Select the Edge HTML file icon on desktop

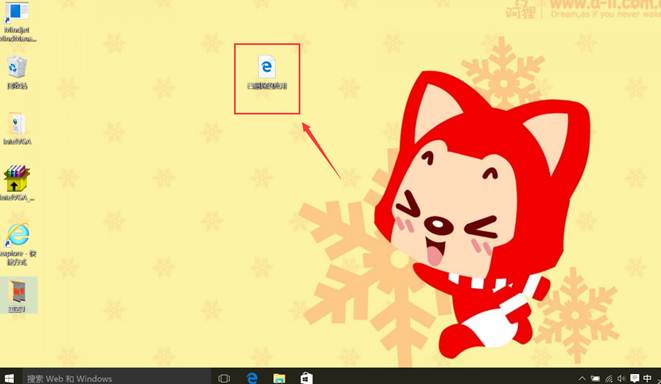266,67
